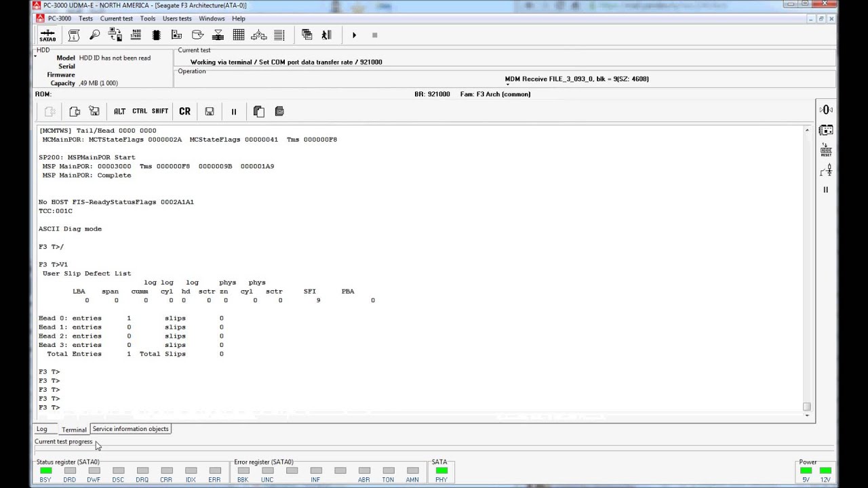Click the >0< icon in right side panel

[826, 110]
